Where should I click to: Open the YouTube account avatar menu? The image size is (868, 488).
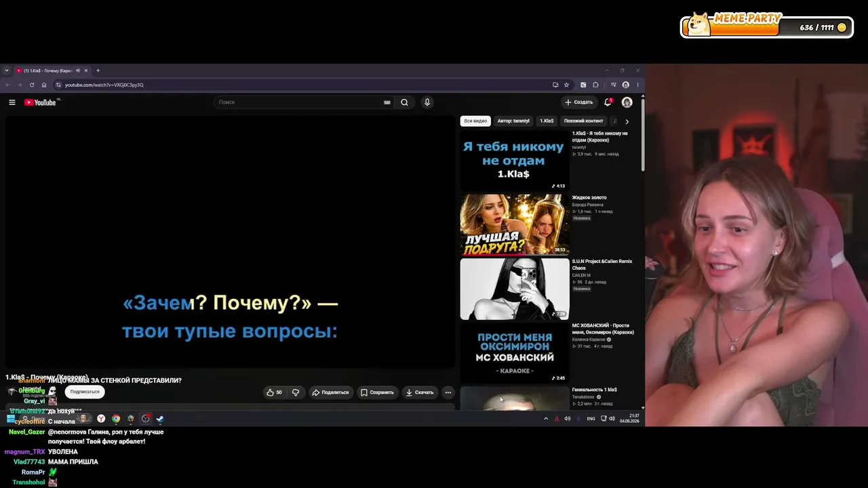(627, 102)
